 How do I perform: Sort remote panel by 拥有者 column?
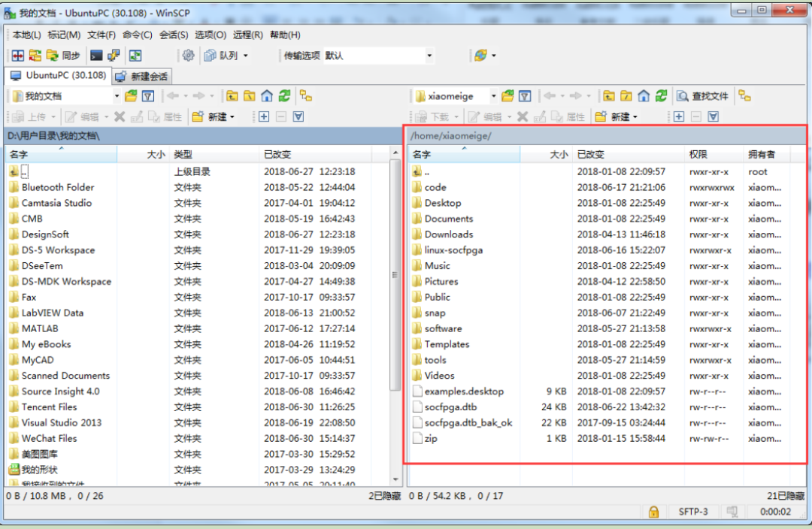(766, 154)
